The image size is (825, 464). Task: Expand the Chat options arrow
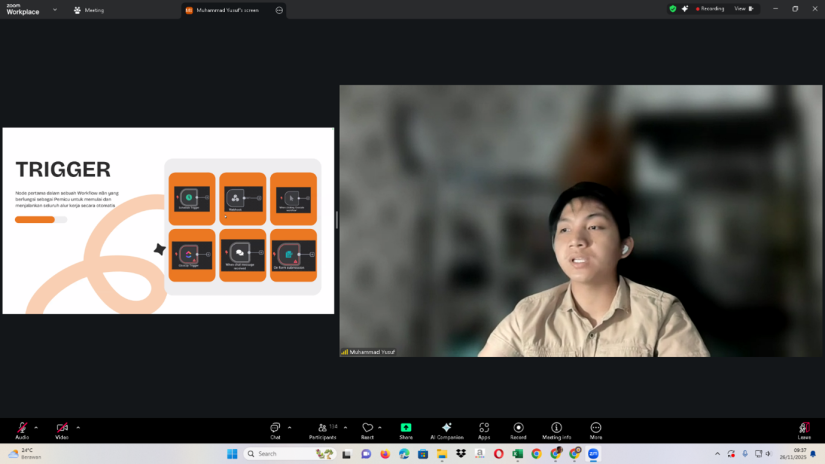290,427
